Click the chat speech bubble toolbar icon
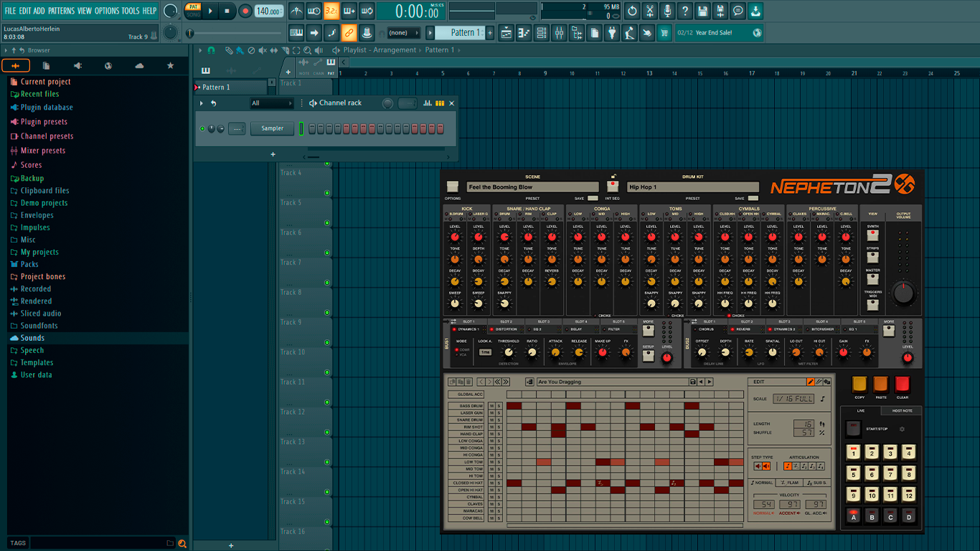980x551 pixels. 738,11
